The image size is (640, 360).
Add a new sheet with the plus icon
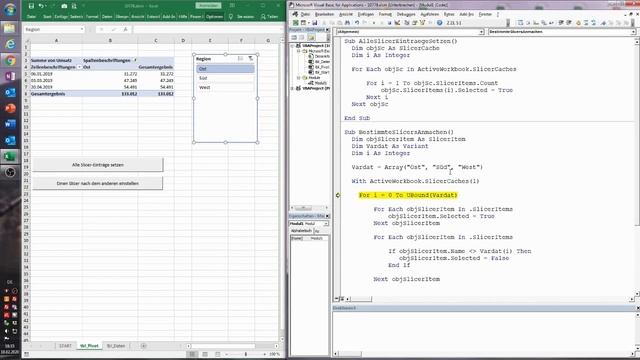click(143, 346)
